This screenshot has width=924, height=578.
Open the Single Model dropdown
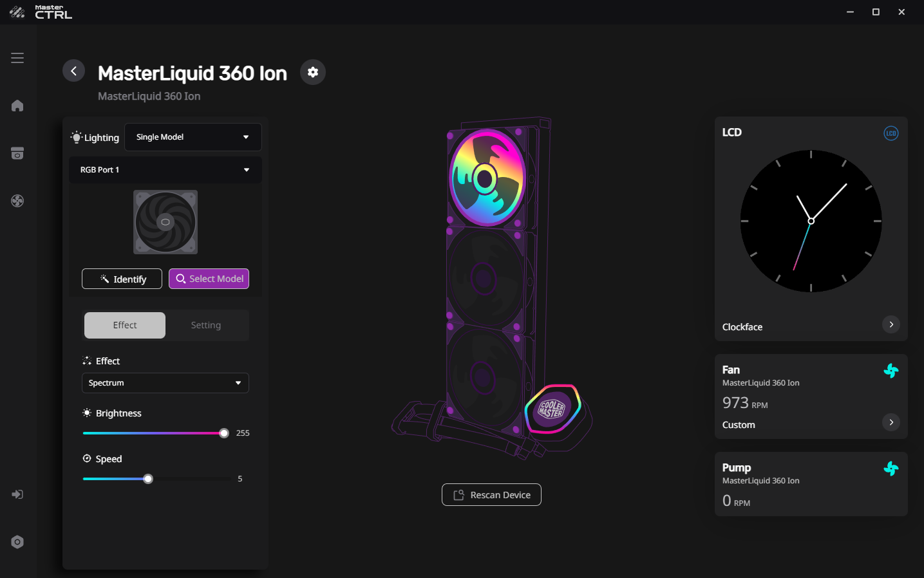[x=193, y=137]
